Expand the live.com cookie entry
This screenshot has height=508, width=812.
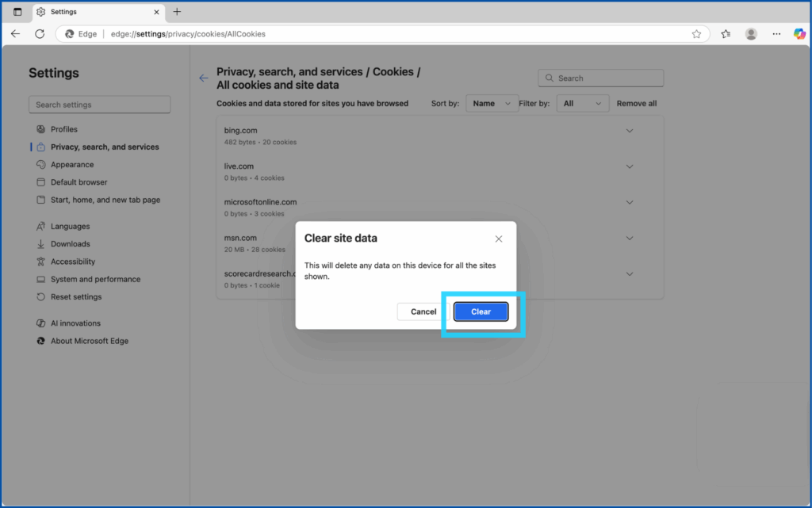(x=630, y=166)
